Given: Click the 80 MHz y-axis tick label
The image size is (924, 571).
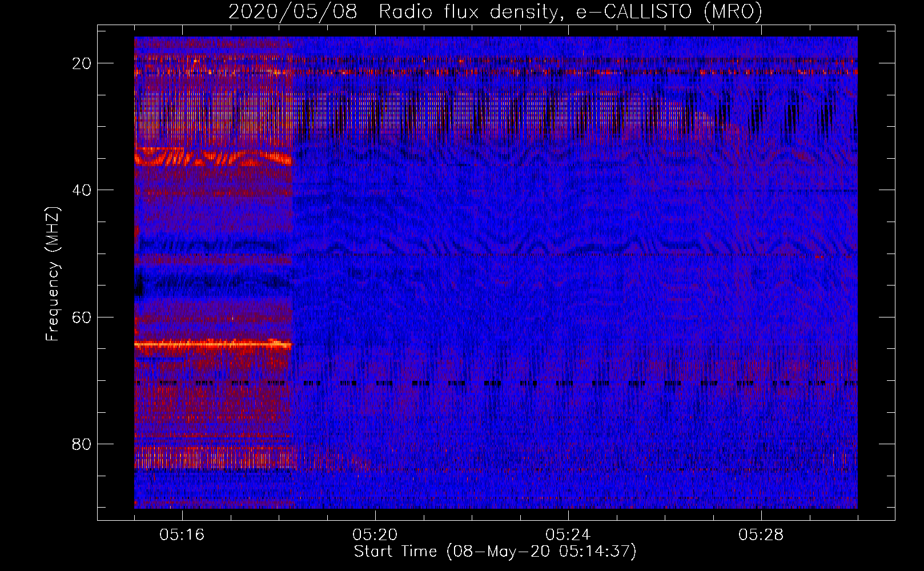Looking at the screenshot, I should click(x=82, y=444).
